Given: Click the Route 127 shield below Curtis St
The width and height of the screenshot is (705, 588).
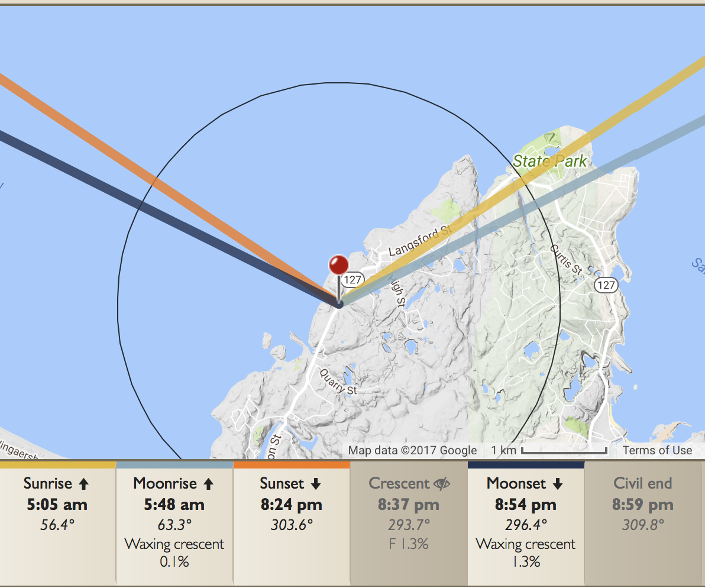Looking at the screenshot, I should pos(606,285).
